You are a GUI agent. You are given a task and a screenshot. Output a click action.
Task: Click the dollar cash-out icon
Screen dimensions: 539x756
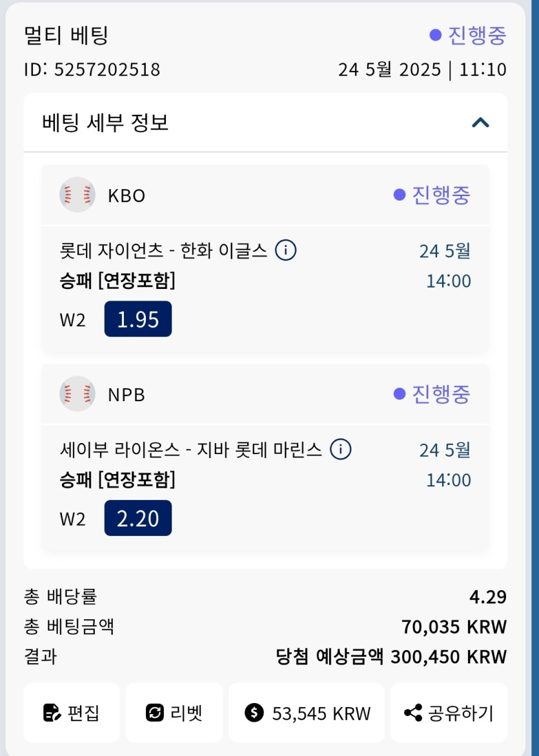(254, 713)
